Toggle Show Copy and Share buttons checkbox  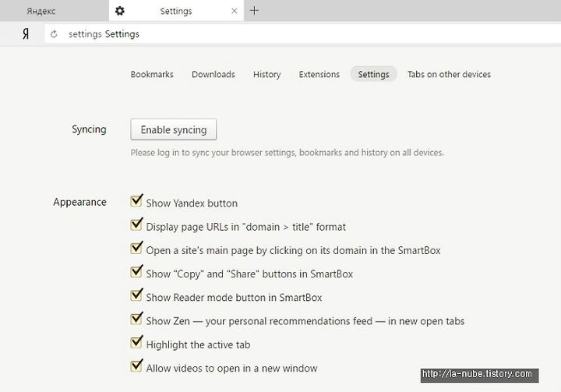[x=136, y=272]
